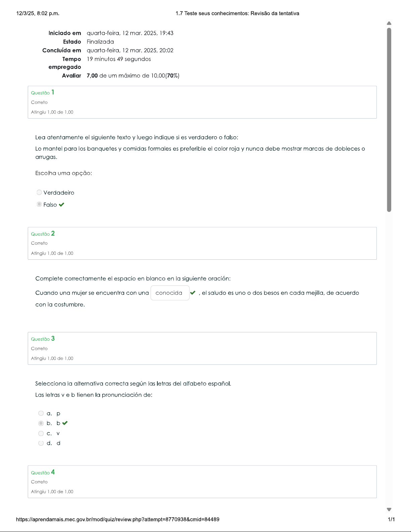Choose option d. d radio button
Screen dimensions: 411x532
(41, 443)
